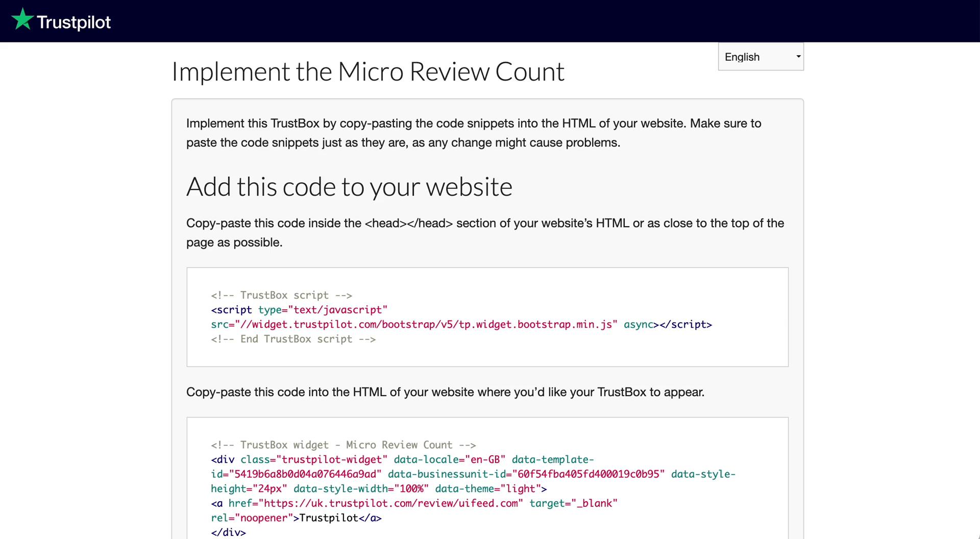Click the Add this code to your website heading
Viewport: 980px width, 539px height.
click(349, 187)
